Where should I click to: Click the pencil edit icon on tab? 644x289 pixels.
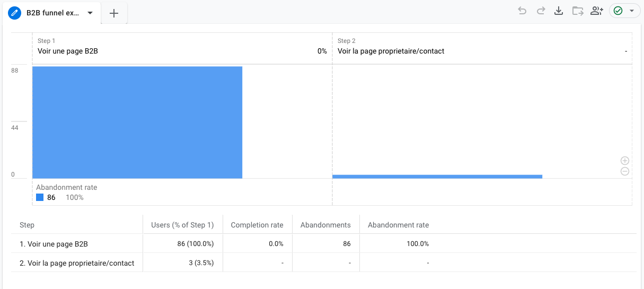click(15, 13)
